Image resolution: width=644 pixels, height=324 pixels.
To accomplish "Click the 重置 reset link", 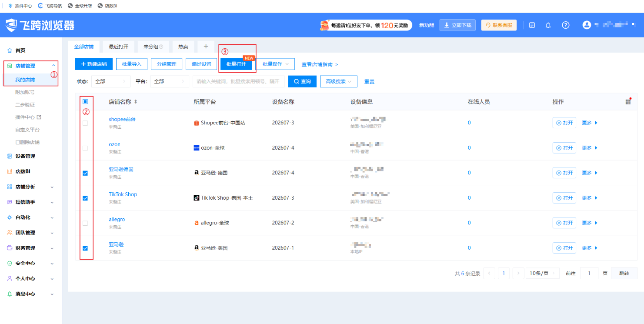I will coord(369,82).
